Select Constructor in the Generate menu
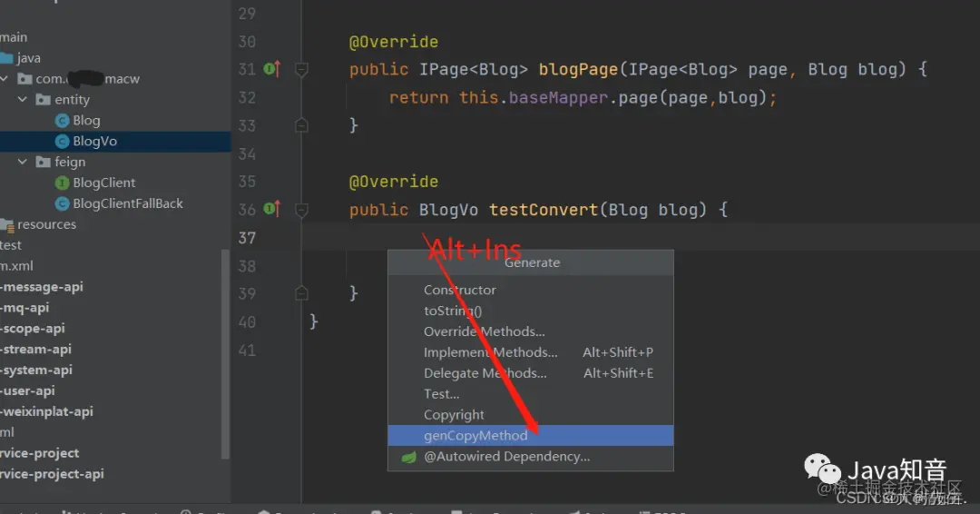Image resolution: width=980 pixels, height=514 pixels. click(459, 290)
